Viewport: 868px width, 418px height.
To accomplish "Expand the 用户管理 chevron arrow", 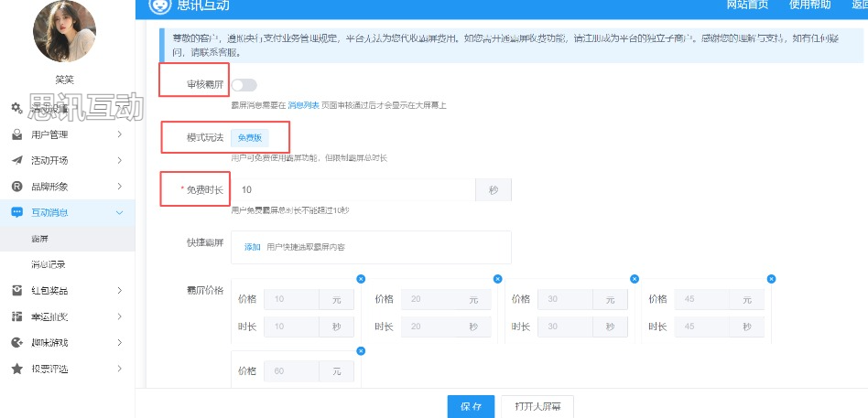I will [120, 134].
